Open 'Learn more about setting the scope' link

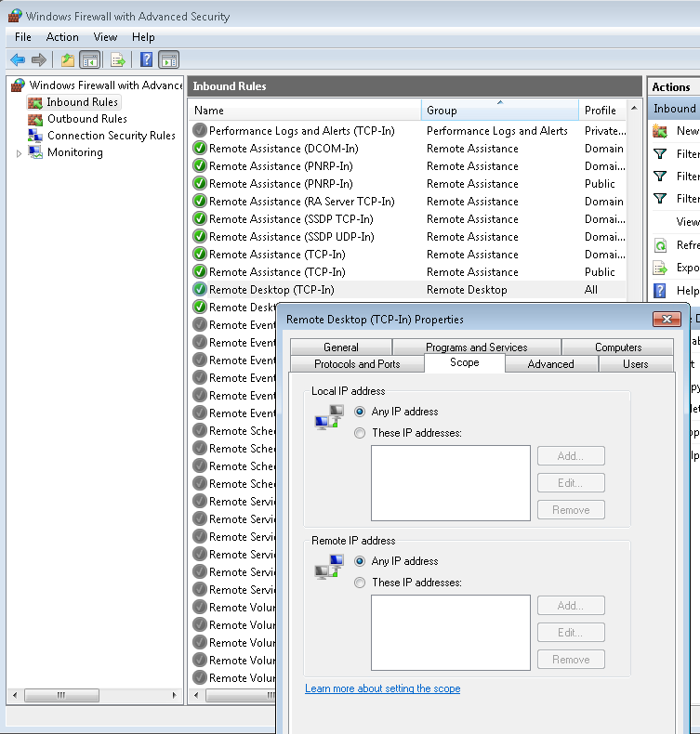(x=382, y=688)
